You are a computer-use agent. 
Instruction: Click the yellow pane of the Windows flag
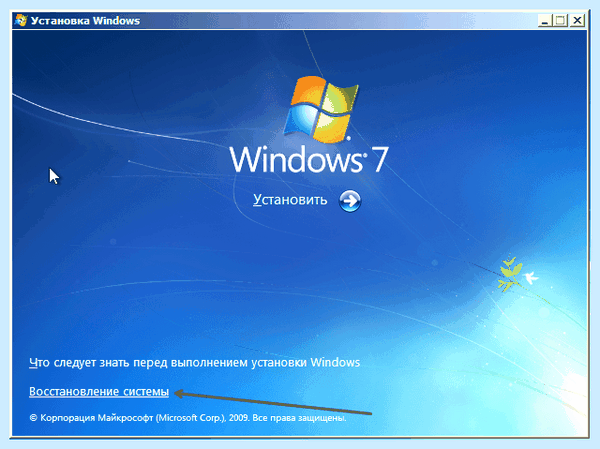click(332, 128)
